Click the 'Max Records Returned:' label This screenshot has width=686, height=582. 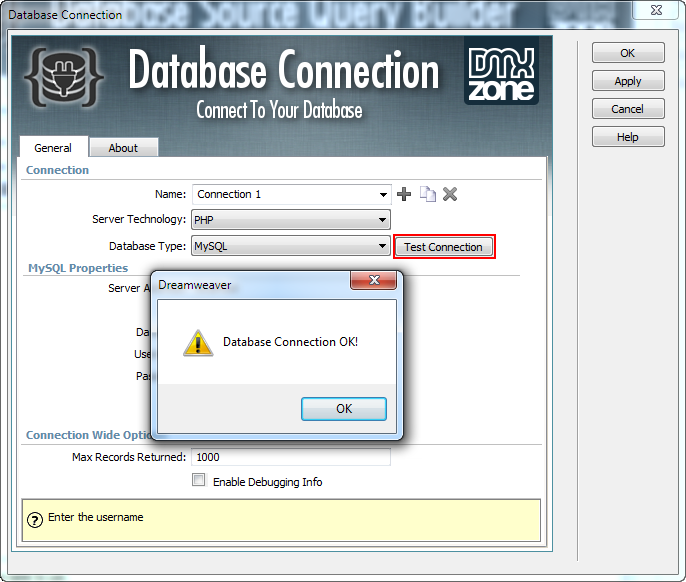129,457
